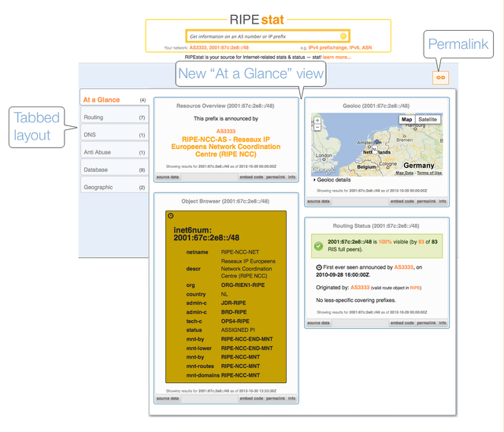The height and width of the screenshot is (432, 504).
Task: Click source data in Geoloc widget
Action: coord(318,201)
